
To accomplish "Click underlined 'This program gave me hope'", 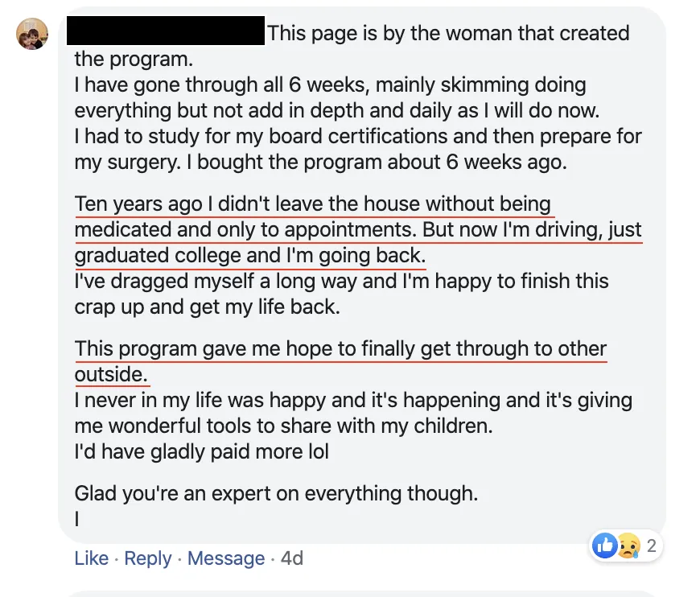I will [340, 348].
